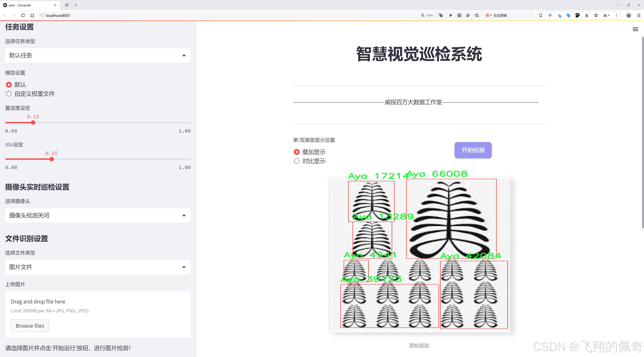Image resolution: width=644 pixels, height=357 pixels.
Task: Select the 对比显示 comparison display option
Action: tap(297, 161)
